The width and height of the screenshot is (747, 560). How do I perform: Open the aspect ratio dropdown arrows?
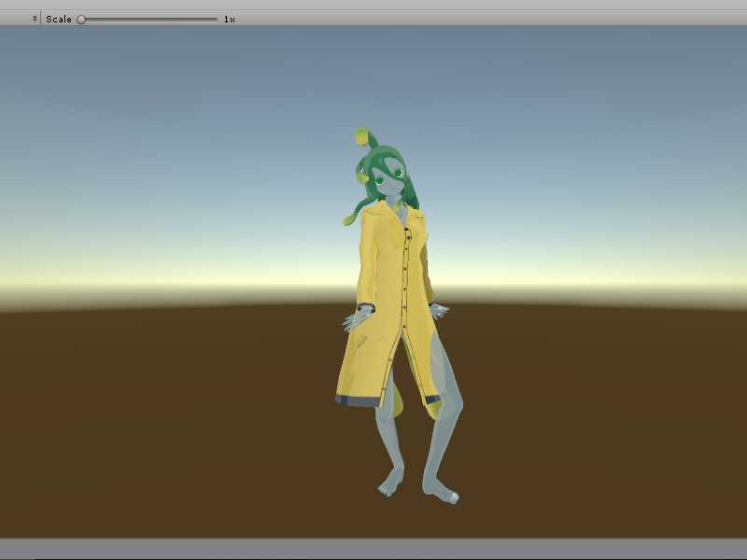[x=35, y=19]
